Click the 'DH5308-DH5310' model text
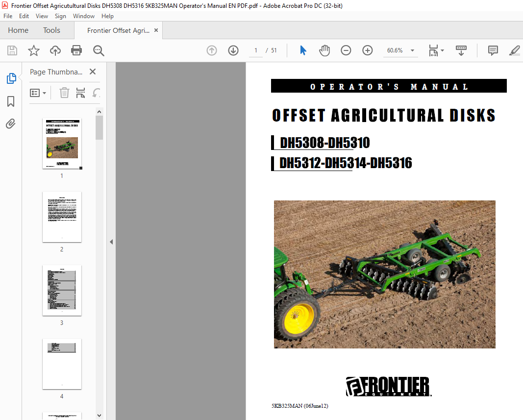This screenshot has width=523, height=420. pos(324,143)
